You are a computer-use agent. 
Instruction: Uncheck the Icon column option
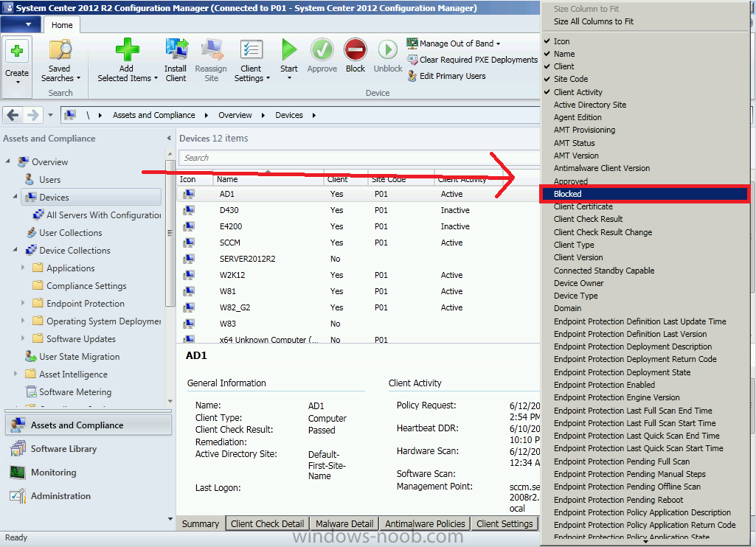561,41
